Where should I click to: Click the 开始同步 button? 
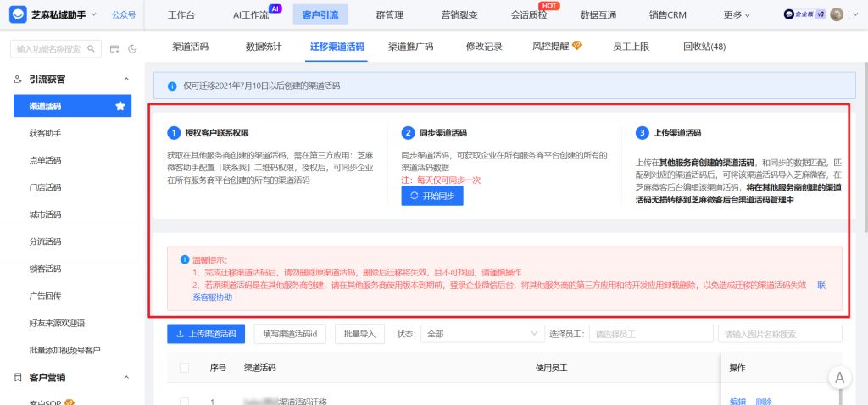432,196
